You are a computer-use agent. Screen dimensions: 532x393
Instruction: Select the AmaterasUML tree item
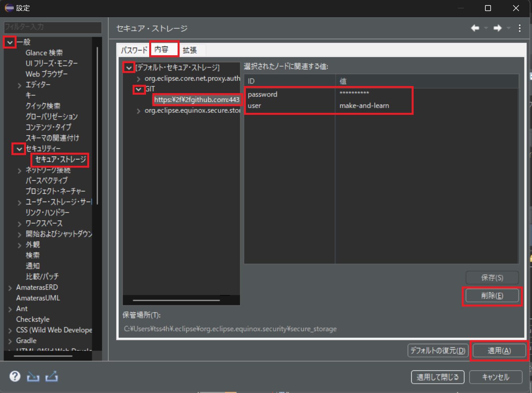(38, 298)
